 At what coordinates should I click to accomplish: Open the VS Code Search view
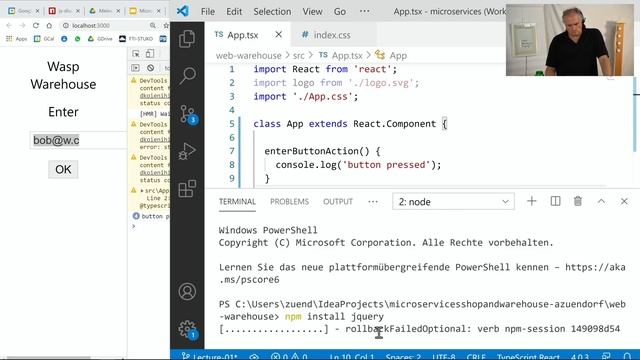(x=187, y=76)
